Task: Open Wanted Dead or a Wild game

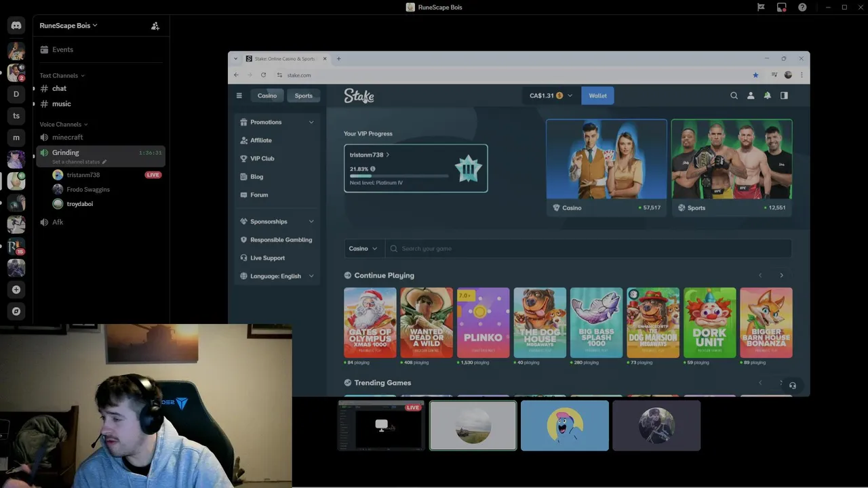Action: [427, 323]
